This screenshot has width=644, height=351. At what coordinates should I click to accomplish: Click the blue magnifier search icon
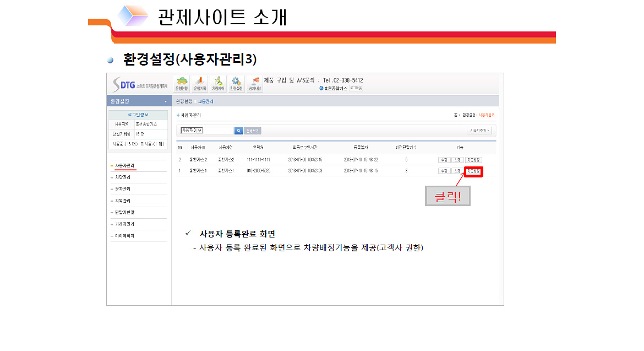239,131
